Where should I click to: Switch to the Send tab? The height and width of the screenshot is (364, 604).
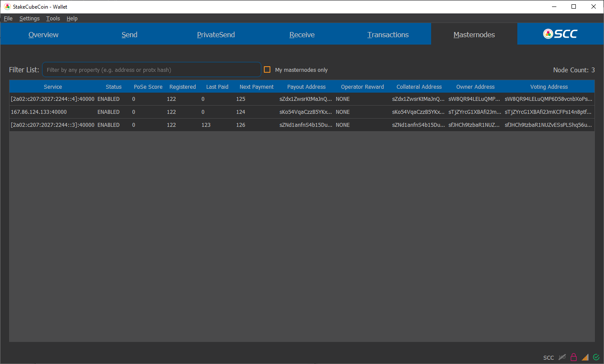point(129,35)
